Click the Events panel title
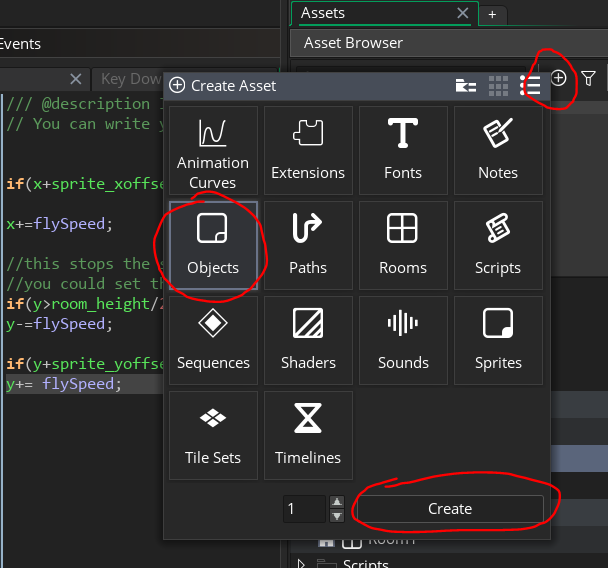Image resolution: width=608 pixels, height=568 pixels. (x=20, y=44)
